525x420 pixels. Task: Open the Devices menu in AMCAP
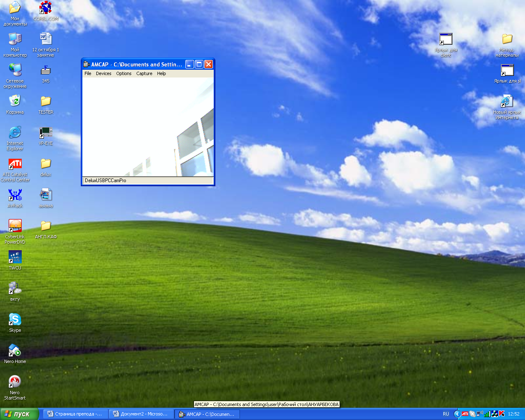point(103,73)
